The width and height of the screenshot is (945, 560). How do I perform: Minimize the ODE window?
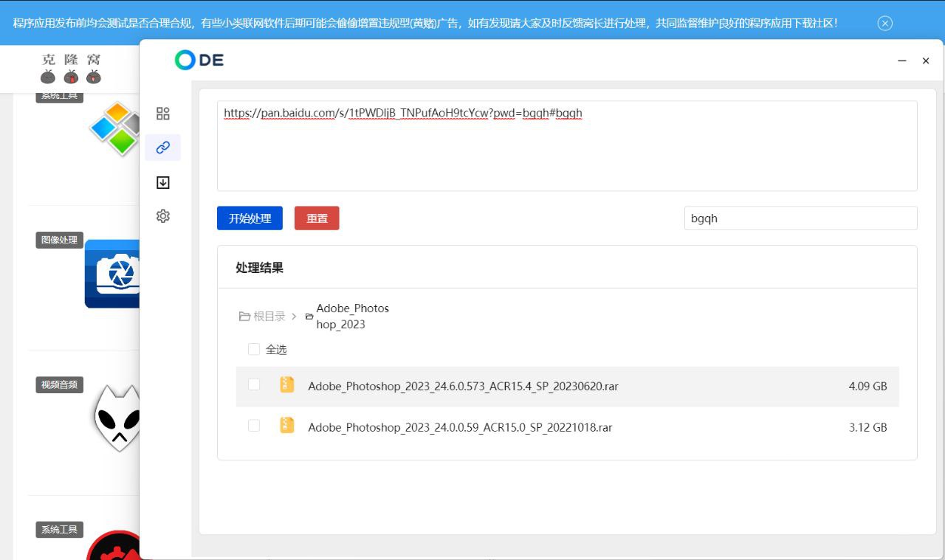901,61
